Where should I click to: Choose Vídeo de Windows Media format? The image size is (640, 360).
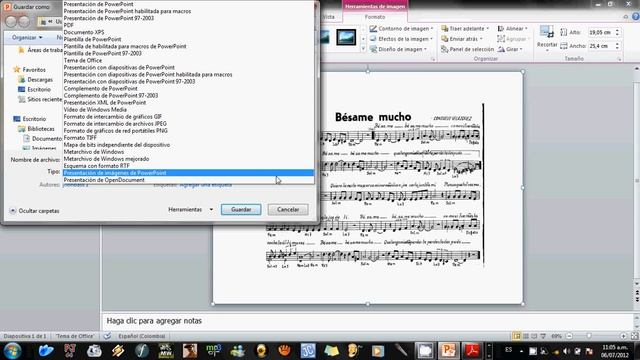pyautogui.click(x=189, y=109)
